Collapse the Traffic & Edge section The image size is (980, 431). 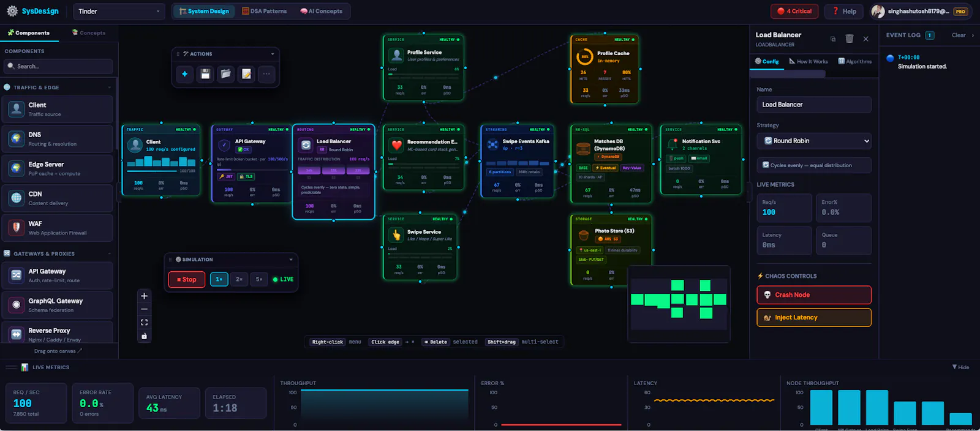coord(110,88)
